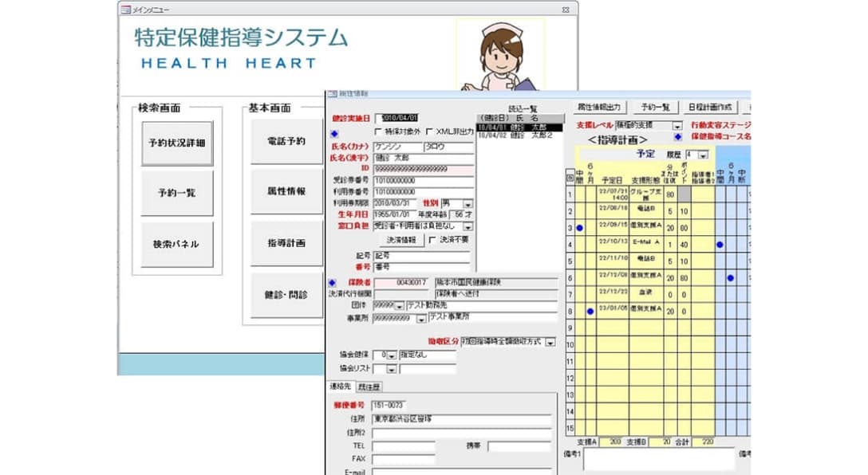Screen dimensions: 868x475
Task: Click the blue diamond below 健診実施日
Action: tap(335, 134)
